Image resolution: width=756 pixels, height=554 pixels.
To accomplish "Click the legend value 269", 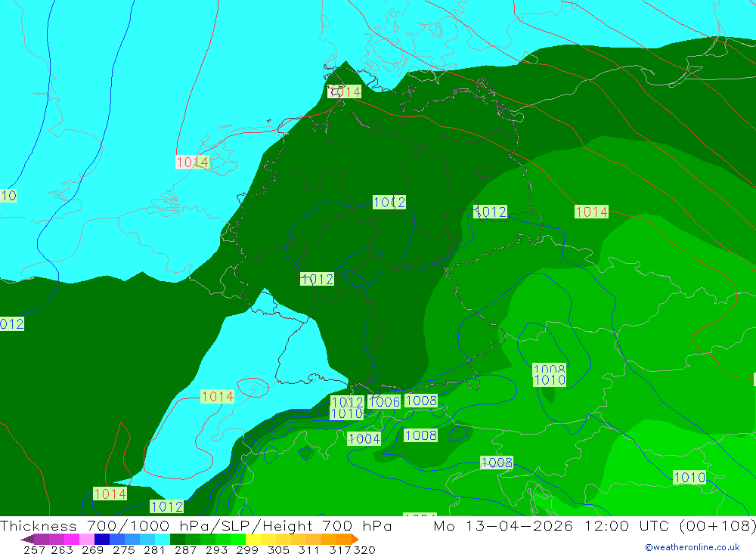I will 92,549.
